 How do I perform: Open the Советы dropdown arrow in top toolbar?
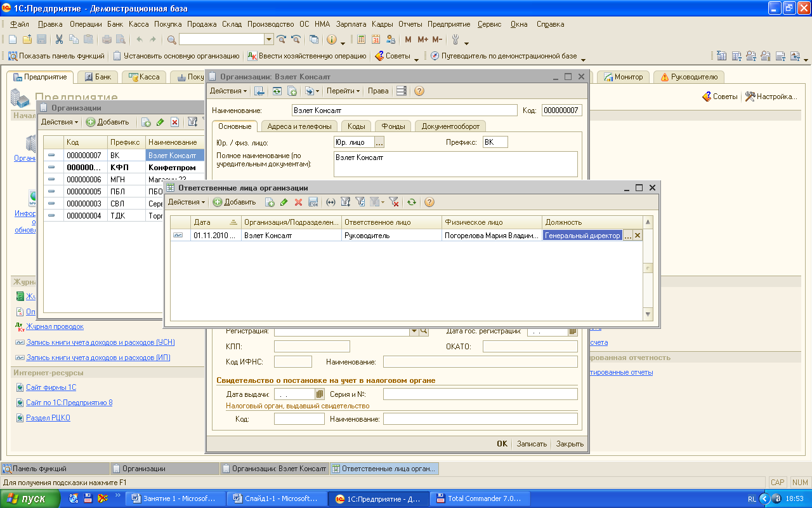(416, 59)
